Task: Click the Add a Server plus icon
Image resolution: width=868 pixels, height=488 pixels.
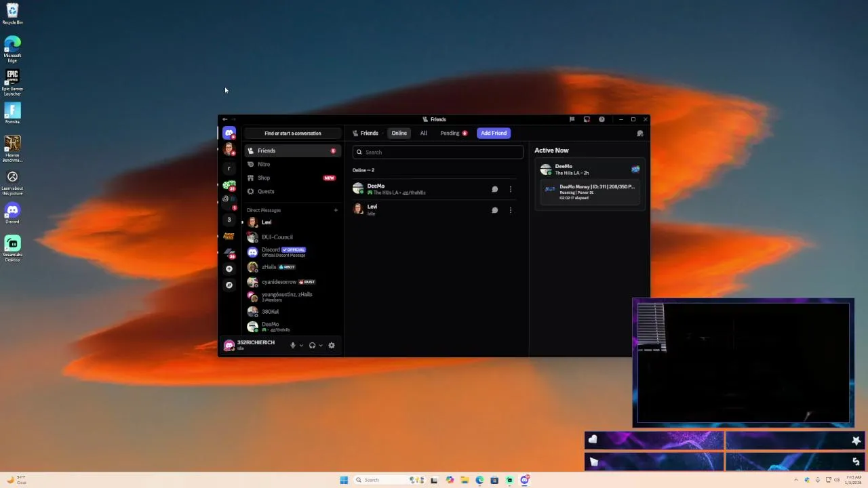Action: pyautogui.click(x=229, y=269)
